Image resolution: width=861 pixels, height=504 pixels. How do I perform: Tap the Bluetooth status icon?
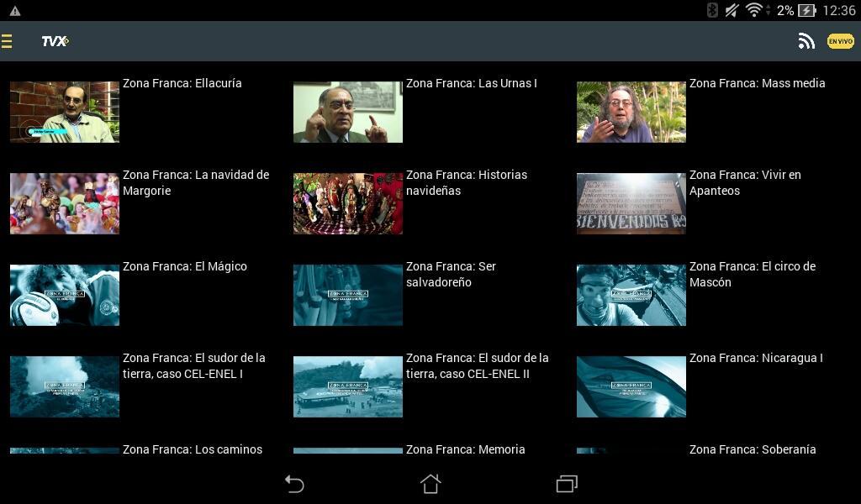click(x=712, y=10)
